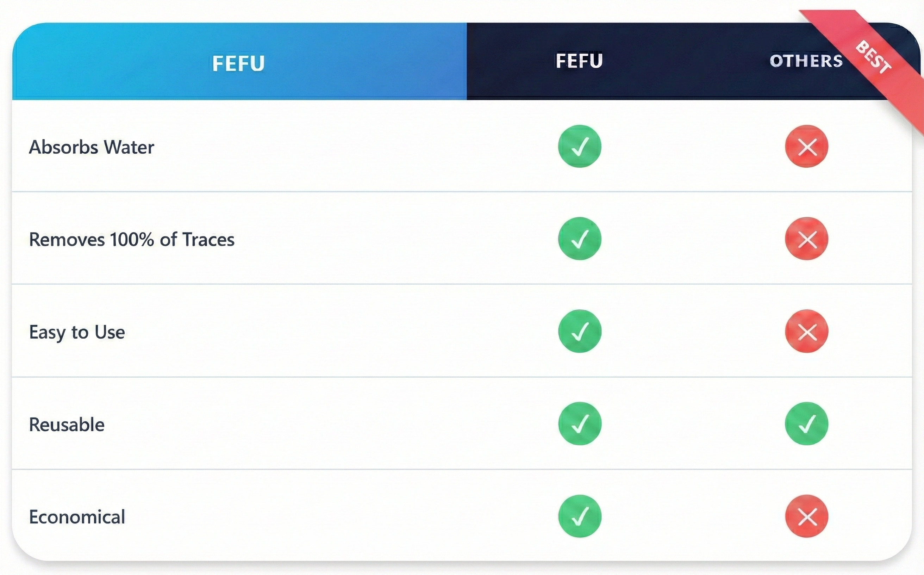
Task: Click the Absorbs Water feature label
Action: pos(92,147)
